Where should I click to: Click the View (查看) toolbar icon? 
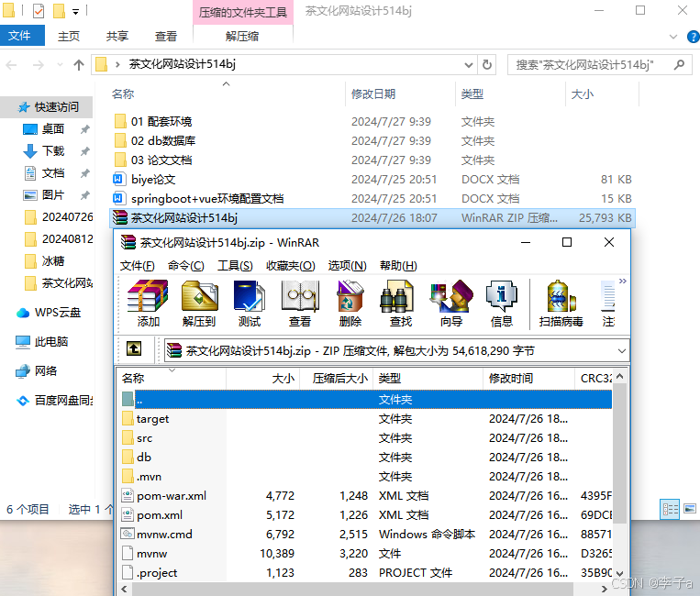(x=300, y=304)
